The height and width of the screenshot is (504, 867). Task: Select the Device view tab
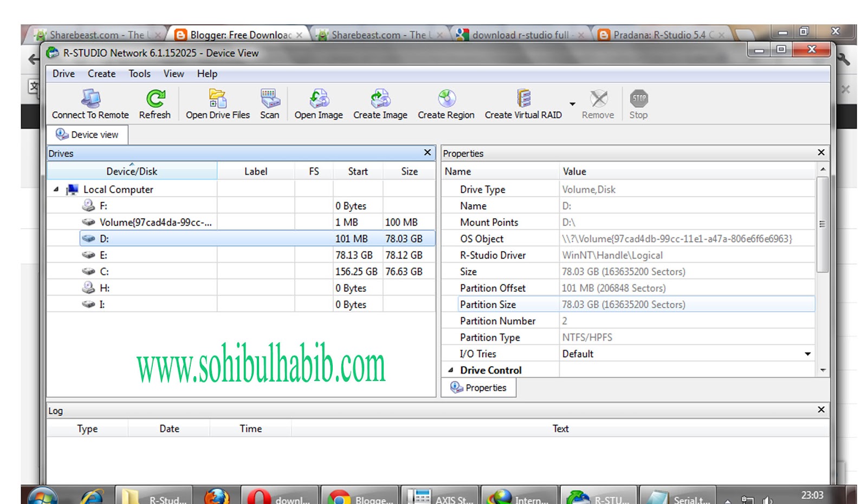tap(87, 134)
